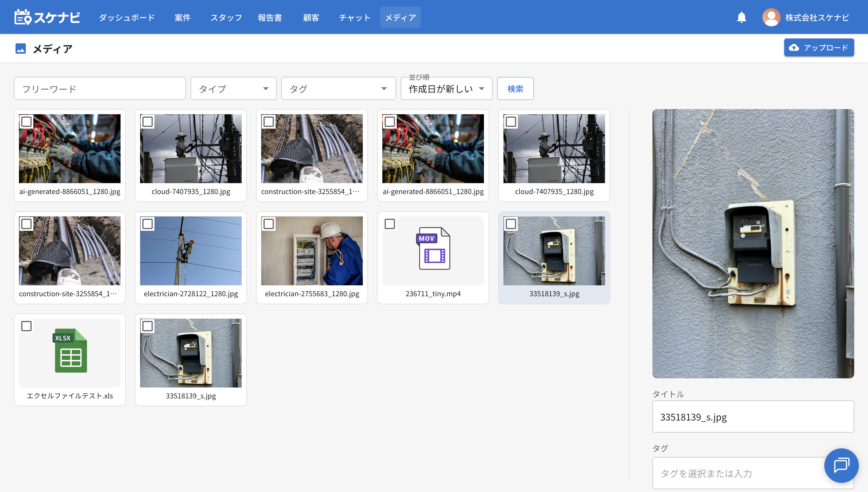Image resolution: width=868 pixels, height=492 pixels.
Task: Check the box on electrician-2728122_1280.jpg
Action: (x=147, y=224)
